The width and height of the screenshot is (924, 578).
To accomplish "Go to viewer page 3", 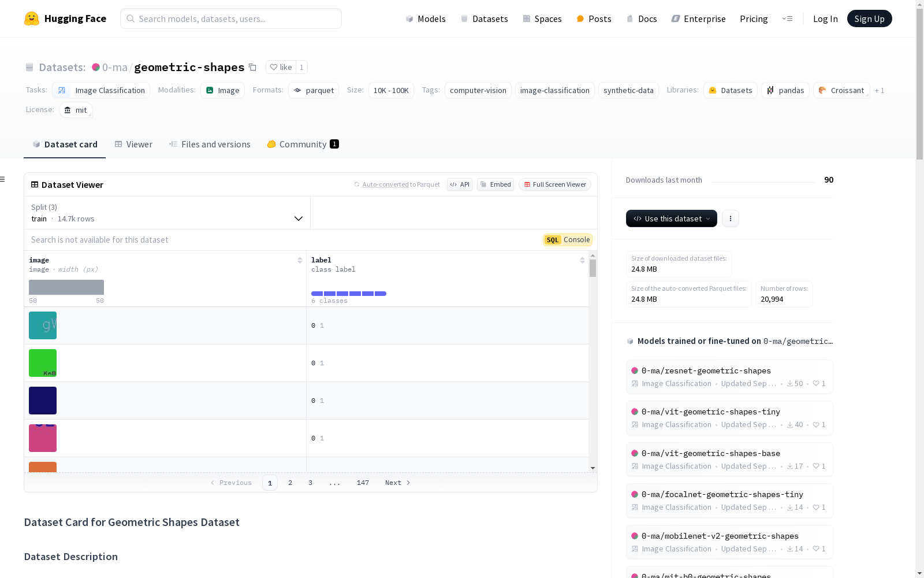I will tap(310, 483).
